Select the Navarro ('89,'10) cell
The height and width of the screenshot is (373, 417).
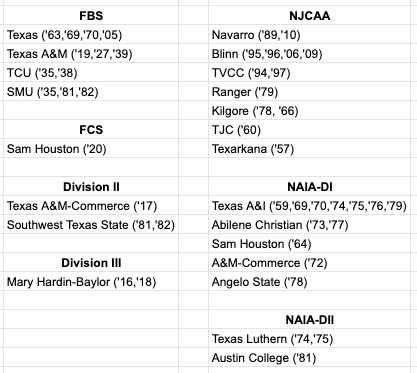(x=310, y=34)
